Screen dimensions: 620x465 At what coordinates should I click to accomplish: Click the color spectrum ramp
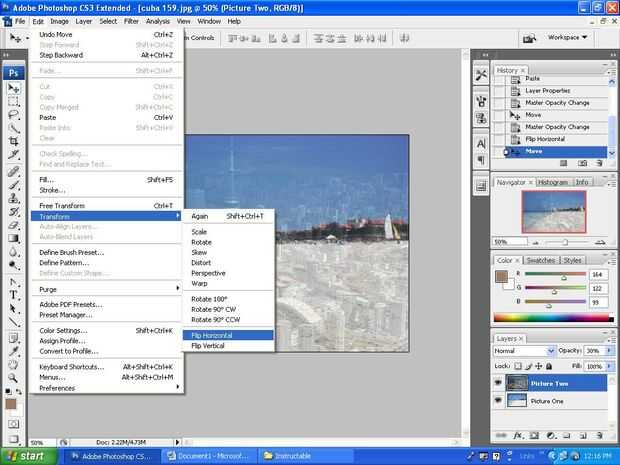[x=554, y=318]
